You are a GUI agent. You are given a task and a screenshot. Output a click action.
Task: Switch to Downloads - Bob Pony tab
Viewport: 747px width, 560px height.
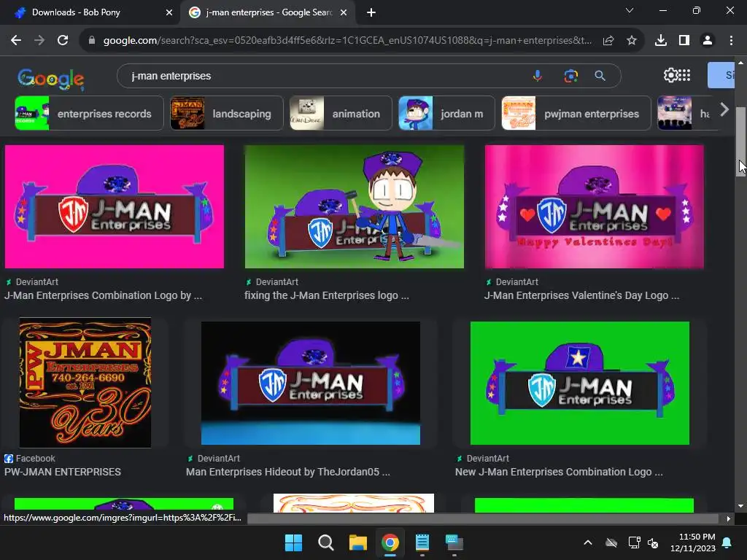click(90, 13)
